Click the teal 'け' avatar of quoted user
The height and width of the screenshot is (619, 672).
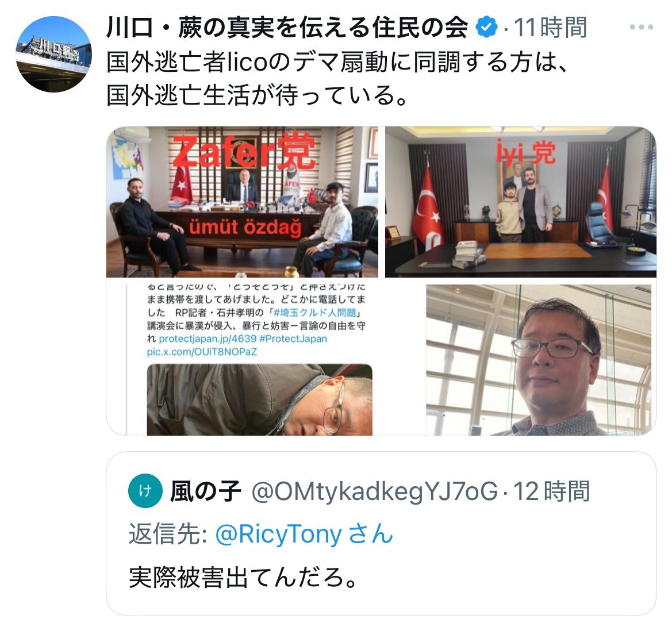145,491
